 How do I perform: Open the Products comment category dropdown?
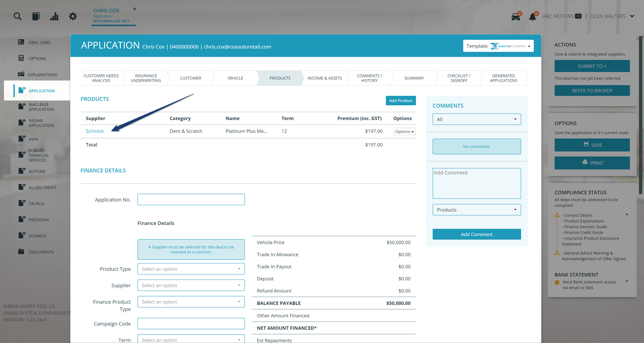tap(477, 210)
